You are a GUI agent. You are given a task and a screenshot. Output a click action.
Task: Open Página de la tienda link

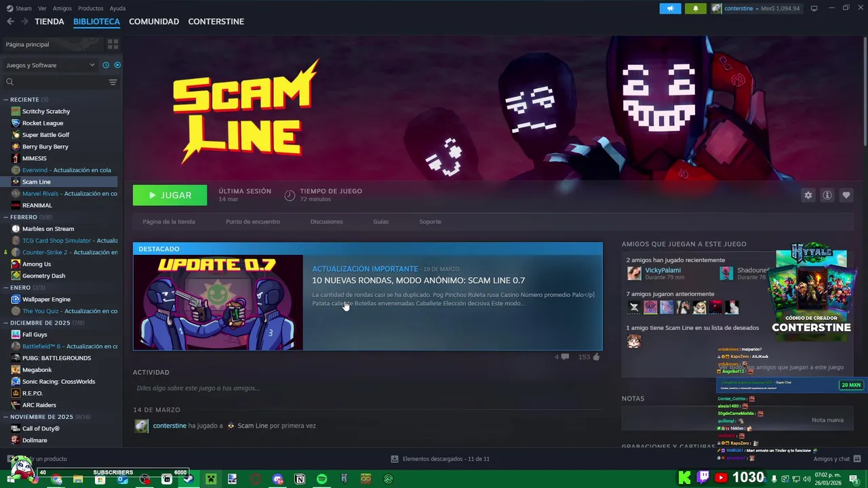tap(169, 222)
